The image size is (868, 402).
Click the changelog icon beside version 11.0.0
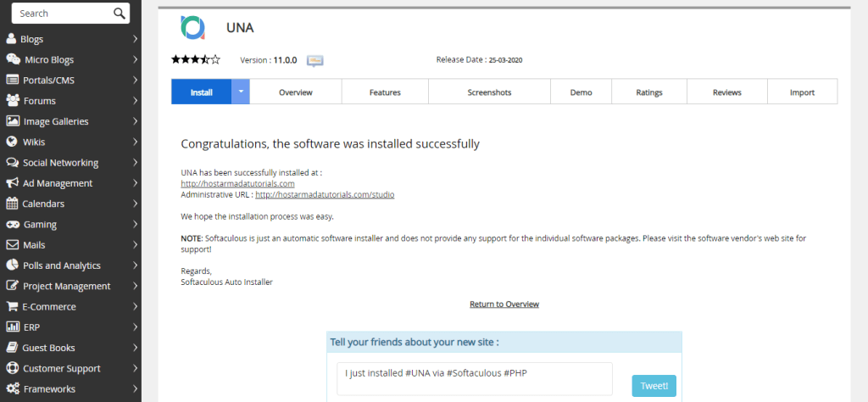point(315,60)
